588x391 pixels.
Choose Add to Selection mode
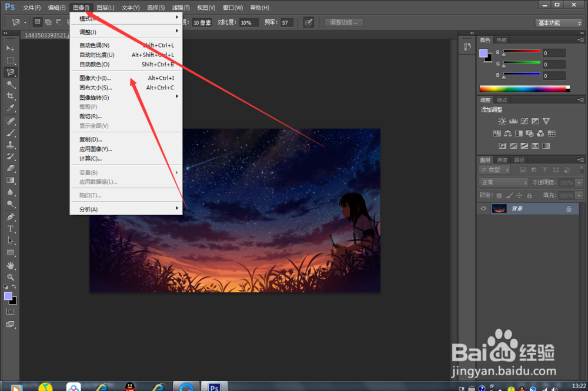pyautogui.click(x=48, y=22)
